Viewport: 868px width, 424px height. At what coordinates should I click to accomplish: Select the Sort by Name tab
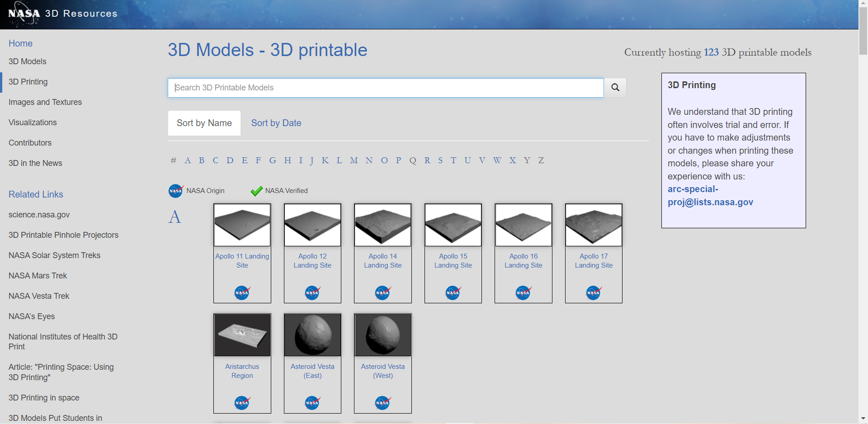pos(204,123)
